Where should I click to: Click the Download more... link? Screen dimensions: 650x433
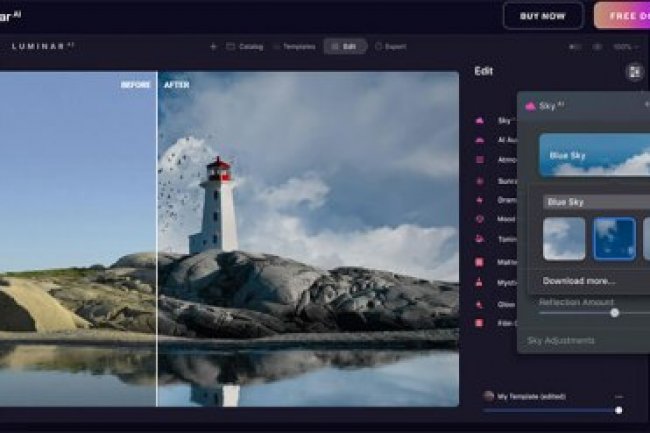[579, 281]
